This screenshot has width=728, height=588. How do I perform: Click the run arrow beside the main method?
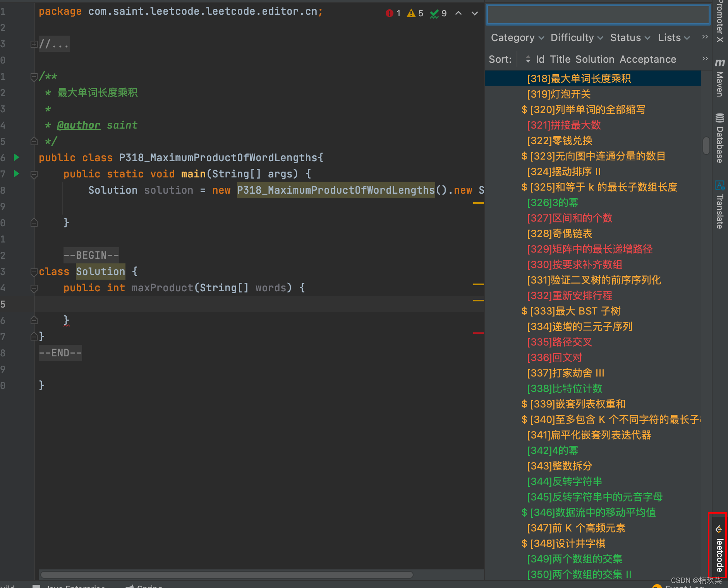pos(16,174)
